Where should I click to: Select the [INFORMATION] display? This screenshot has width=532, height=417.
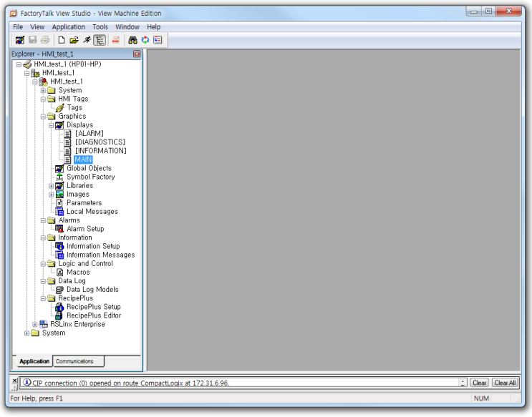[x=101, y=151]
